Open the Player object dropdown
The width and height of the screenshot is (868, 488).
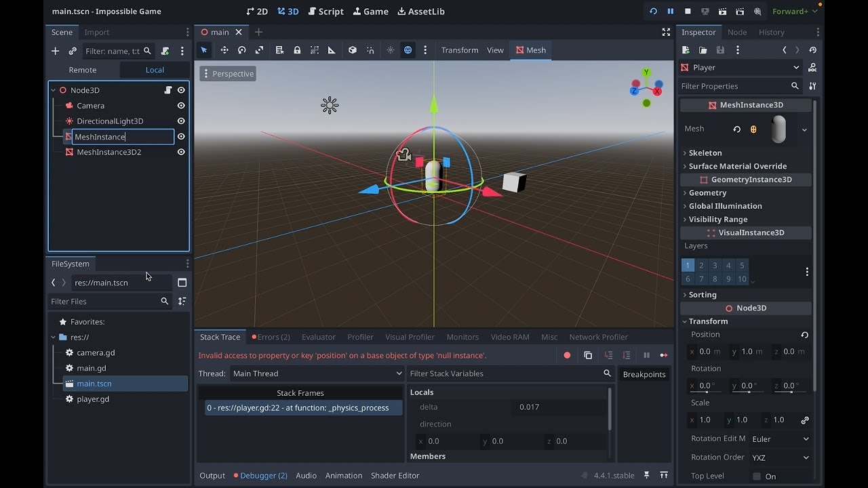(741, 68)
